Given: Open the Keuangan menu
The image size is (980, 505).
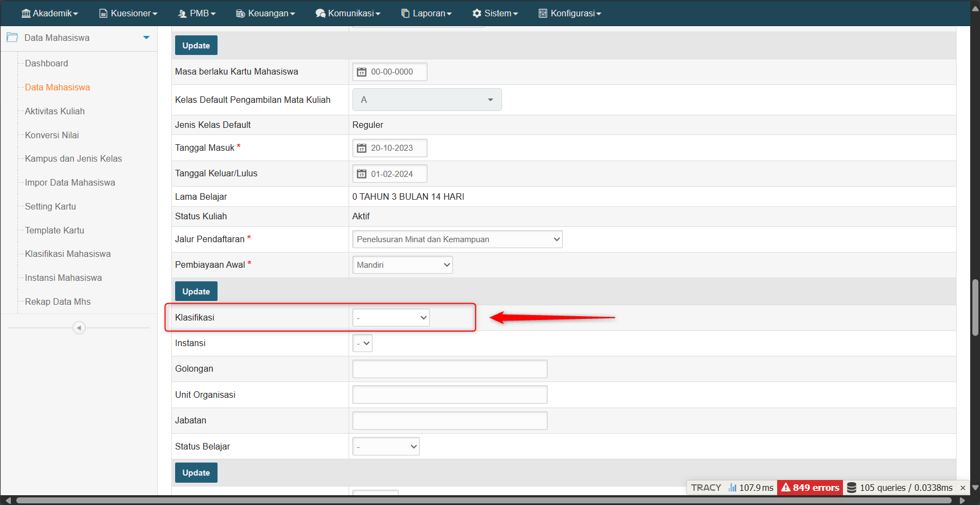Looking at the screenshot, I should point(265,13).
